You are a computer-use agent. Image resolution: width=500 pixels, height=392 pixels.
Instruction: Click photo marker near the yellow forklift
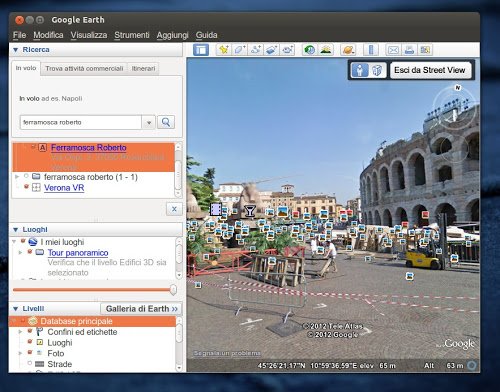point(410,276)
